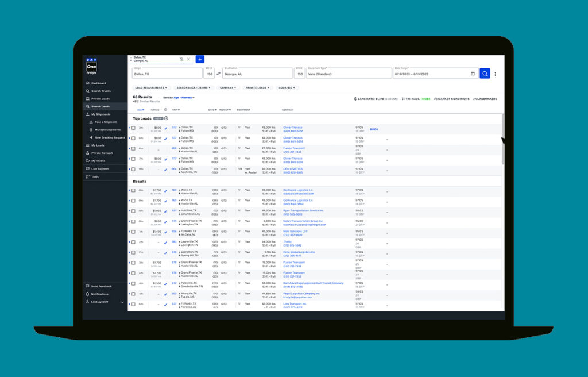Open the three-dot more options menu
Viewport: 588px width, 377px height.
tap(496, 74)
